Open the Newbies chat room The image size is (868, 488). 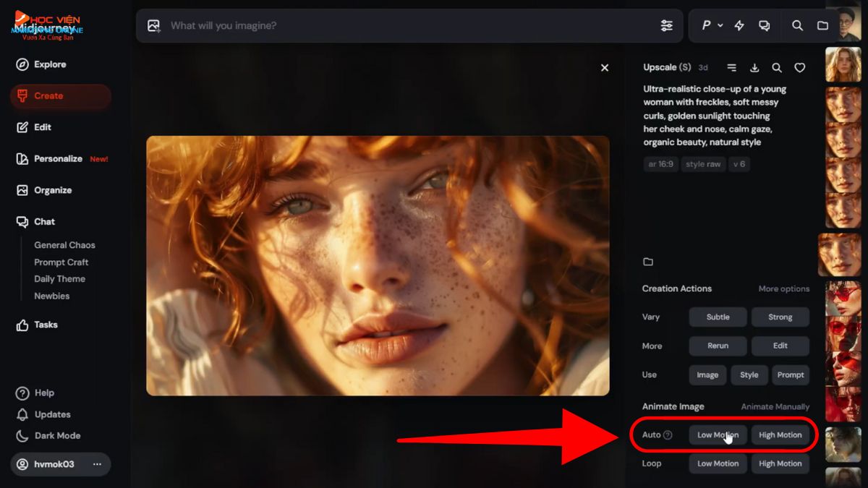pyautogui.click(x=51, y=296)
